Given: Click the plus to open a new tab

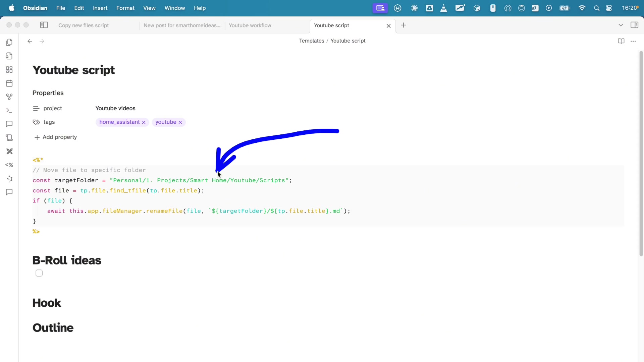Looking at the screenshot, I should click(403, 25).
